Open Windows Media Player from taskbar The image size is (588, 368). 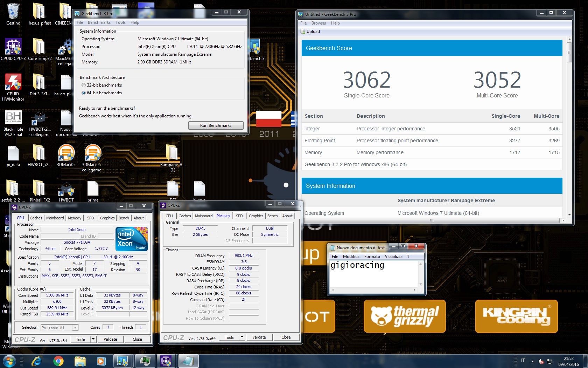pyautogui.click(x=101, y=361)
